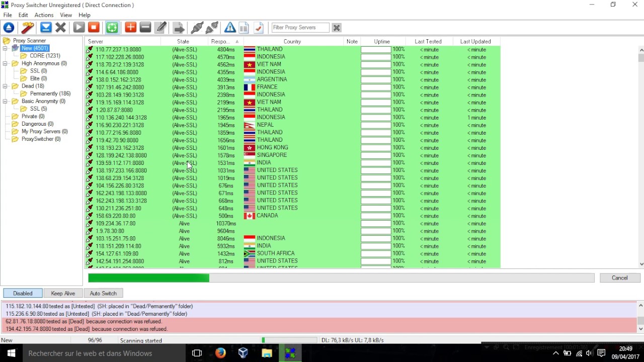The width and height of the screenshot is (644, 362).
Task: Open the Edit menu
Action: click(x=23, y=15)
